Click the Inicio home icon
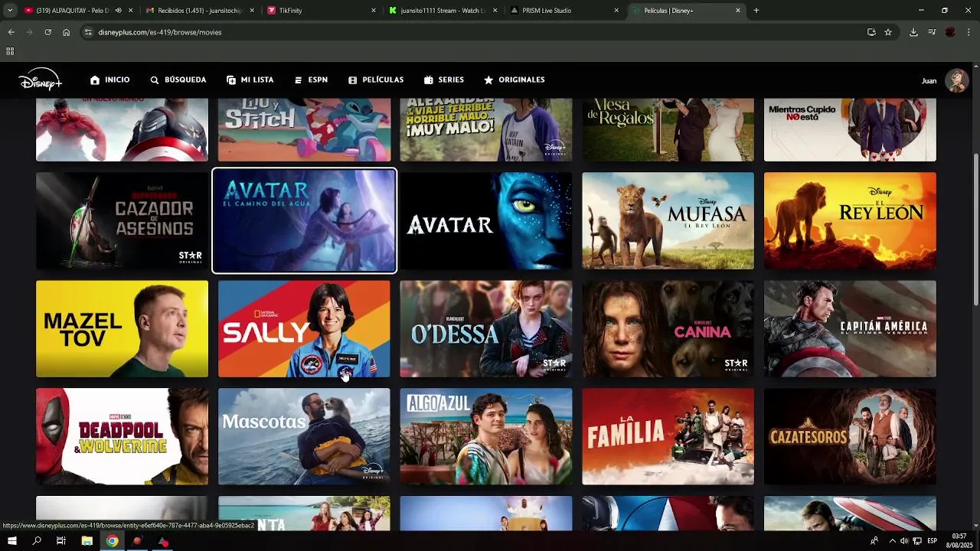This screenshot has height=551, width=980. click(x=95, y=80)
